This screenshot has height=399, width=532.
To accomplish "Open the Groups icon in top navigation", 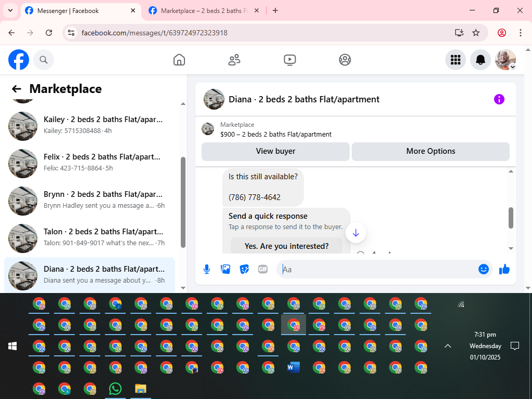I will 345,60.
